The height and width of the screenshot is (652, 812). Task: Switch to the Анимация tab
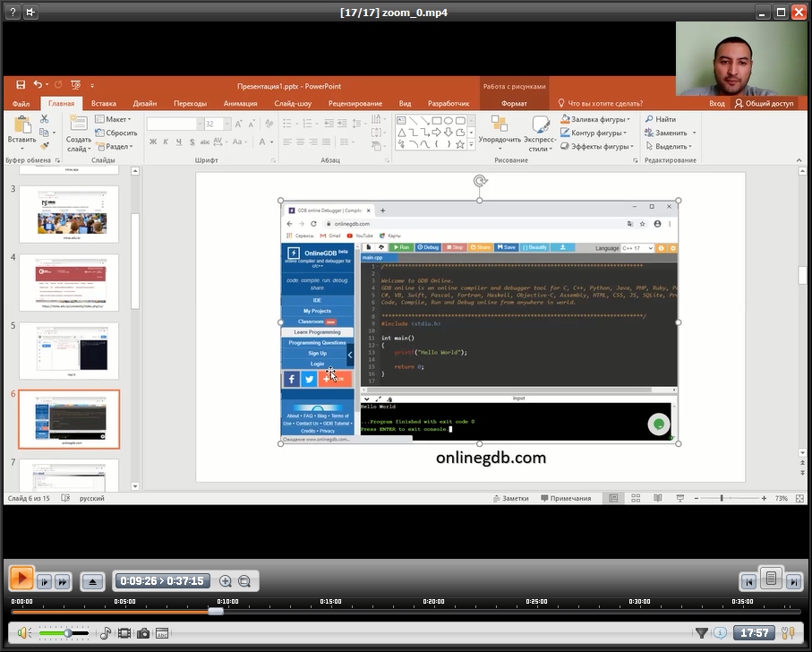click(240, 103)
